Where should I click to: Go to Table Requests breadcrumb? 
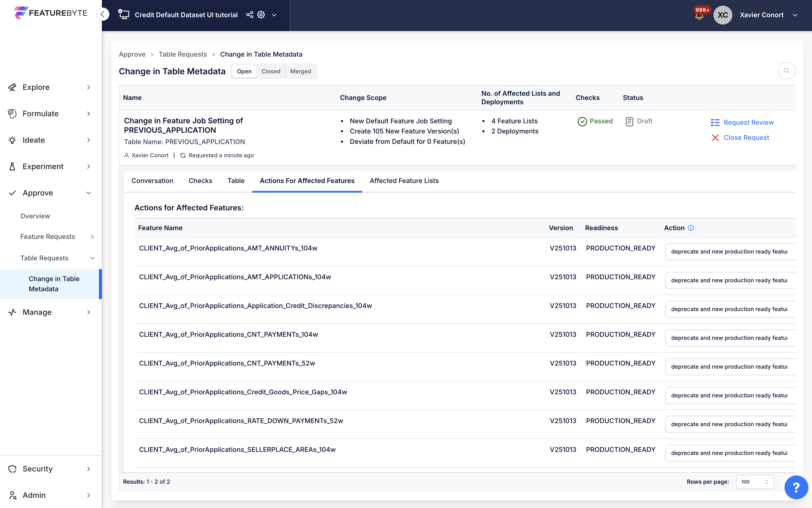(x=182, y=54)
